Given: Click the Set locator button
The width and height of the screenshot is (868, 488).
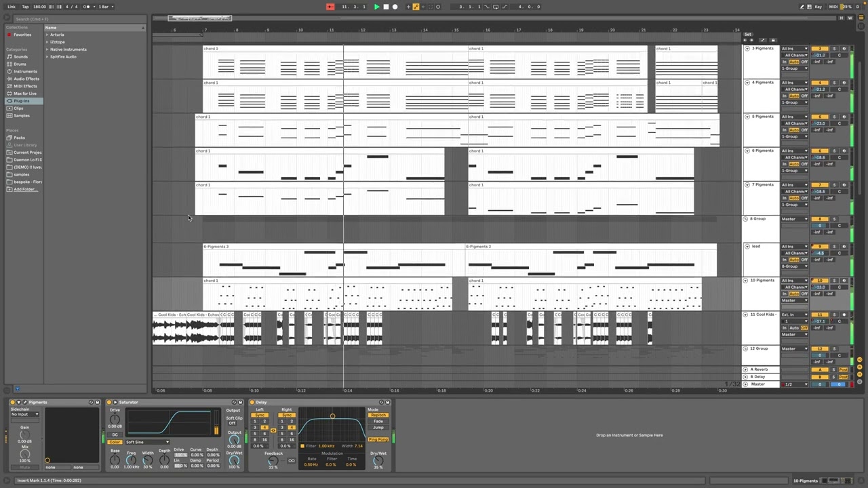Looking at the screenshot, I should 748,35.
